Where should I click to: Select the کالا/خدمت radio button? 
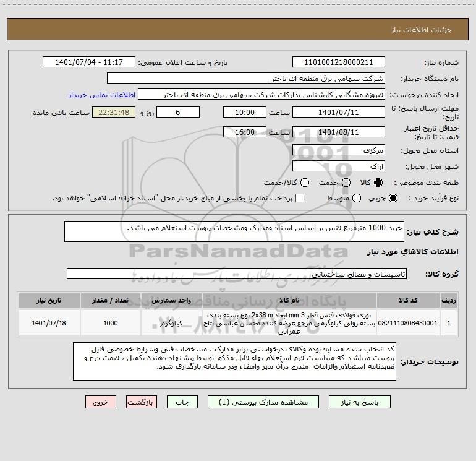tap(305, 183)
